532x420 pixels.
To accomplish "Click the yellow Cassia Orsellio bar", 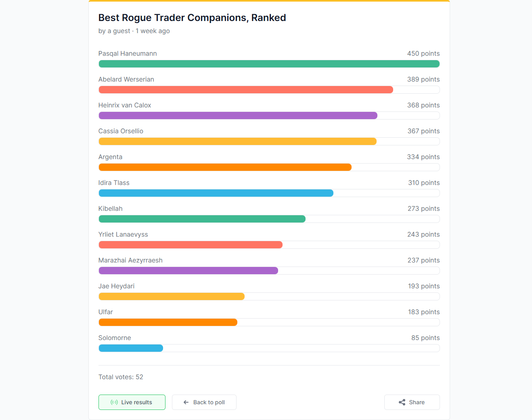I will (237, 141).
